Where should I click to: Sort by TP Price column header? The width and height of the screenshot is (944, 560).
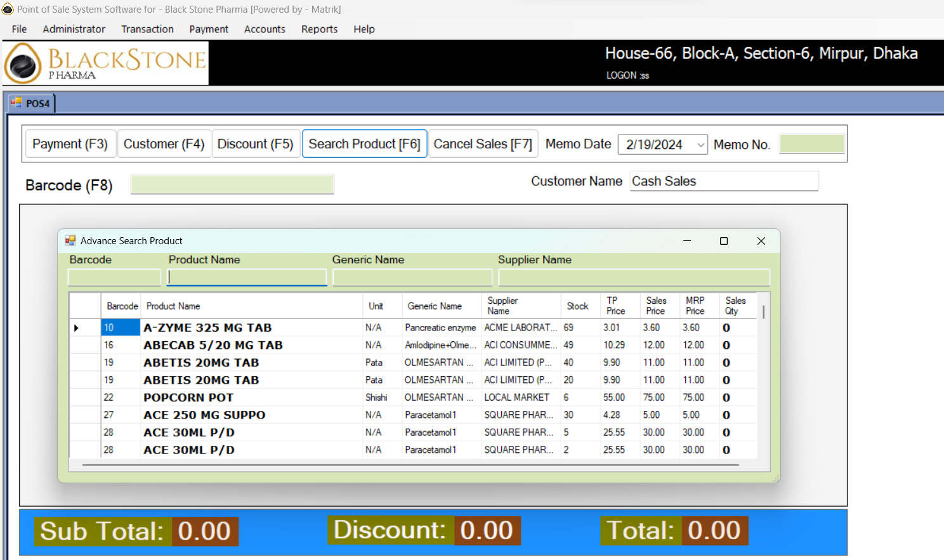pyautogui.click(x=620, y=306)
